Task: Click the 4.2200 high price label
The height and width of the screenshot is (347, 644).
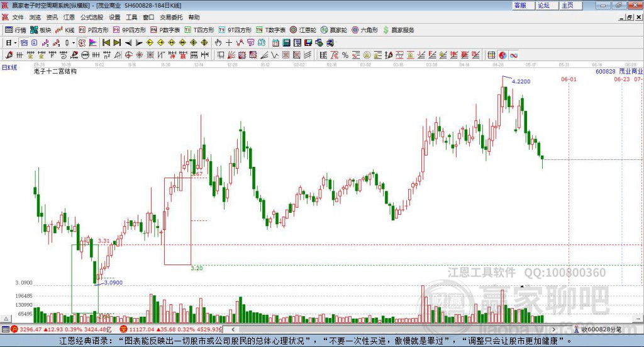Action: click(x=521, y=81)
